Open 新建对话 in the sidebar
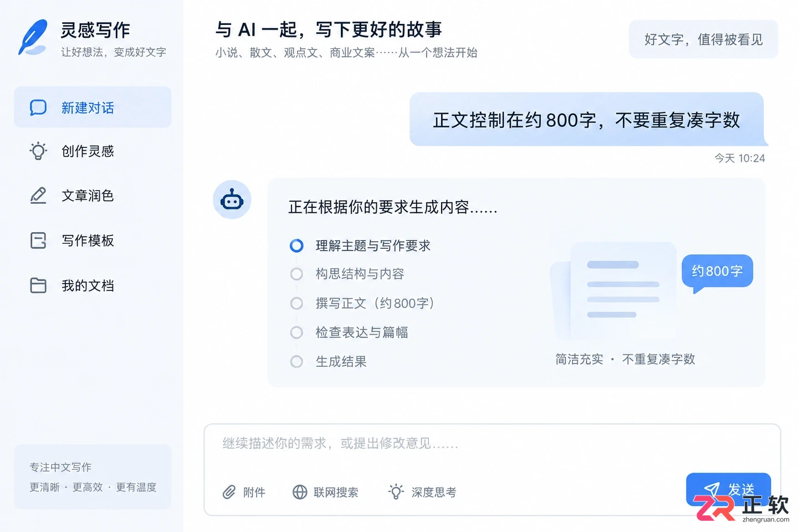The image size is (798, 532). (x=93, y=107)
